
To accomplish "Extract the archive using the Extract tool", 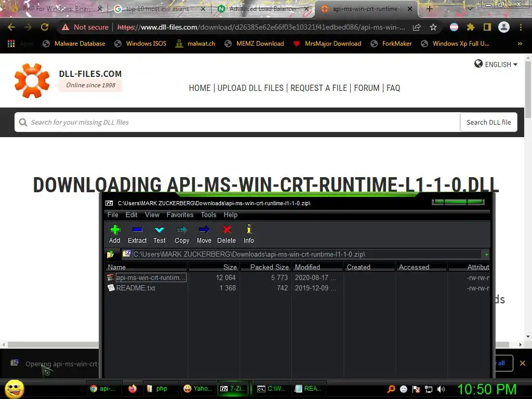I will tap(137, 234).
